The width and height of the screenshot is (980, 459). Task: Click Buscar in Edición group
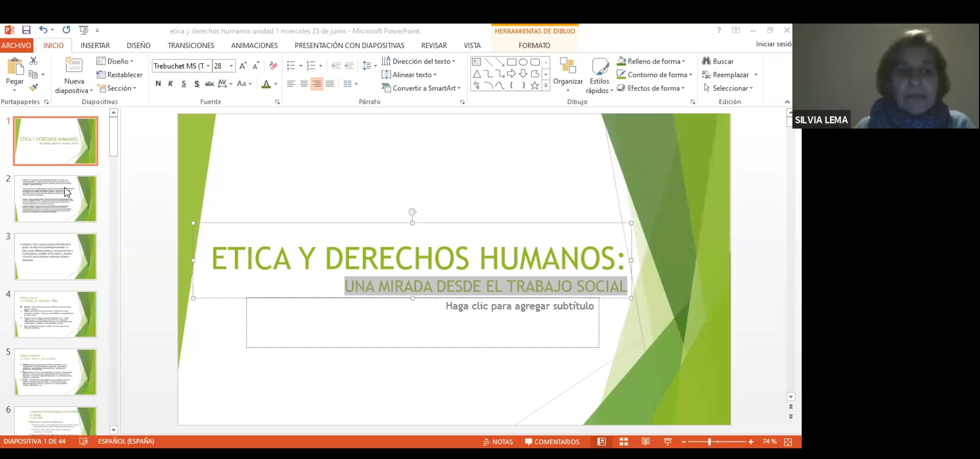click(718, 61)
